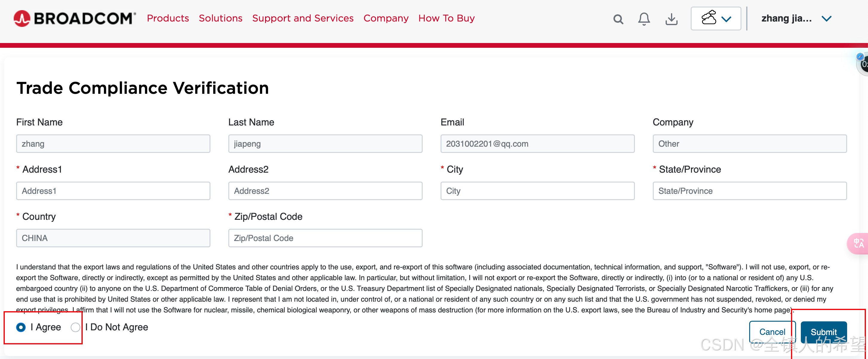This screenshot has height=359, width=868.
Task: Submit the trade compliance form
Action: [x=824, y=332]
